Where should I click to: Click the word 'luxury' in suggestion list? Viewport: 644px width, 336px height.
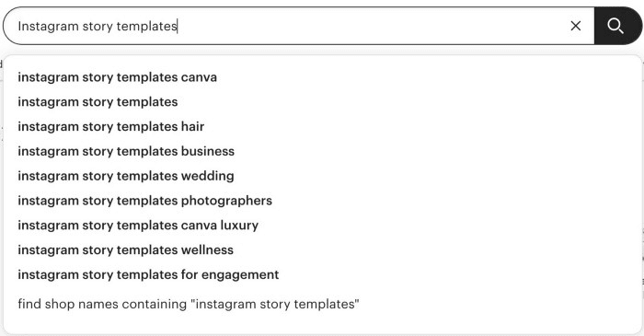pyautogui.click(x=239, y=226)
